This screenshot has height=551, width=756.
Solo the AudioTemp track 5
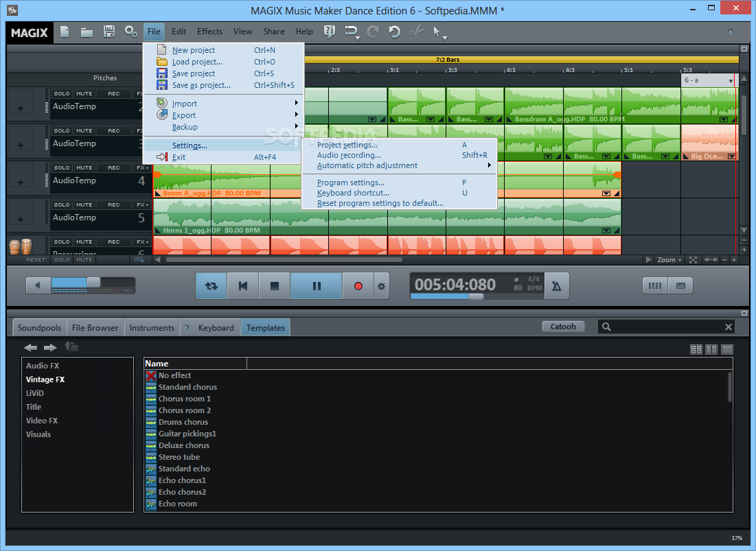[62, 204]
